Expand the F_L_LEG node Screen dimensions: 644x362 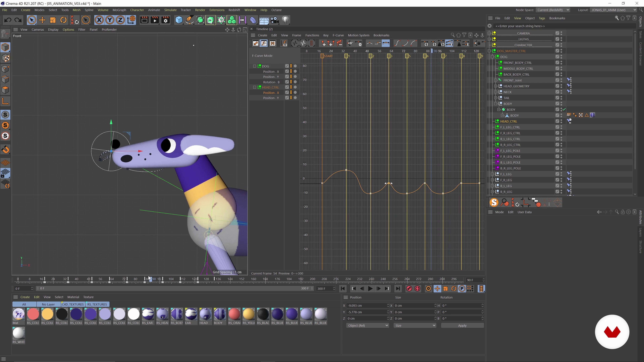[493, 174]
